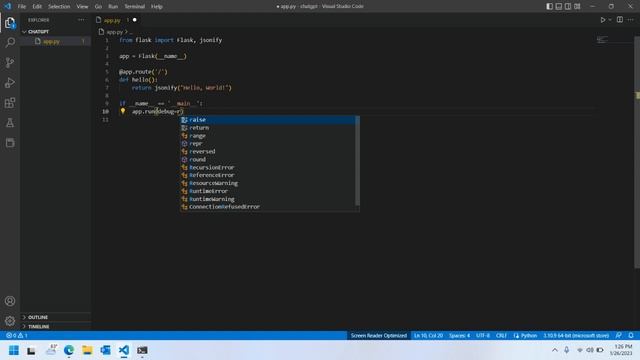Open the Explorer view in activity bar
The image size is (640, 360).
(x=10, y=23)
